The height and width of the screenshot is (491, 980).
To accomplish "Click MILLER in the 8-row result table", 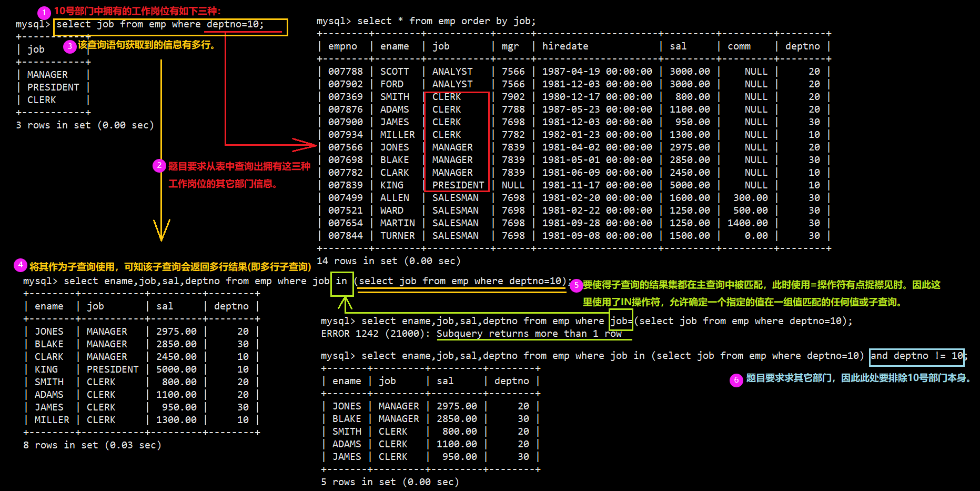I will (52, 420).
